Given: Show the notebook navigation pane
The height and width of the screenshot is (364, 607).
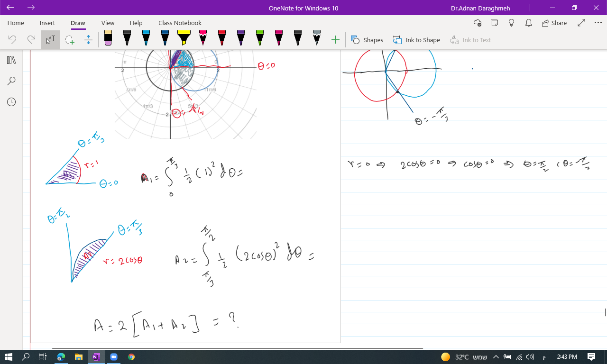Looking at the screenshot, I should (11, 60).
